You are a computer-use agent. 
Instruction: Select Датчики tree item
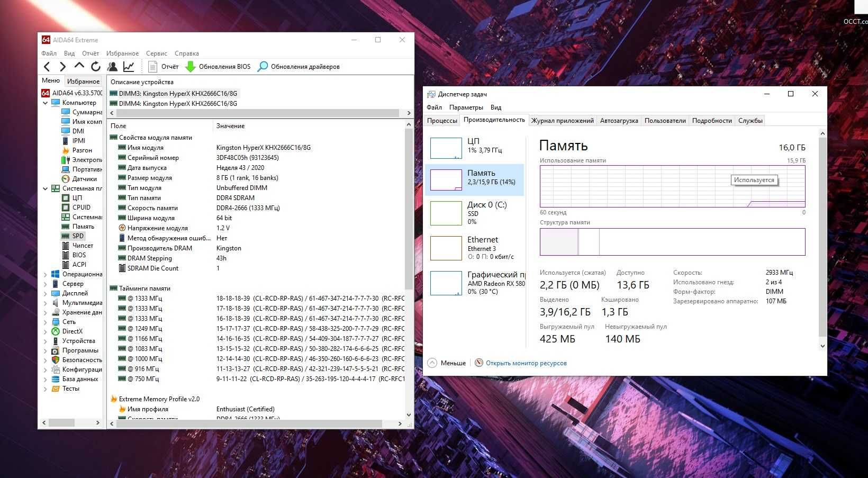pos(79,179)
